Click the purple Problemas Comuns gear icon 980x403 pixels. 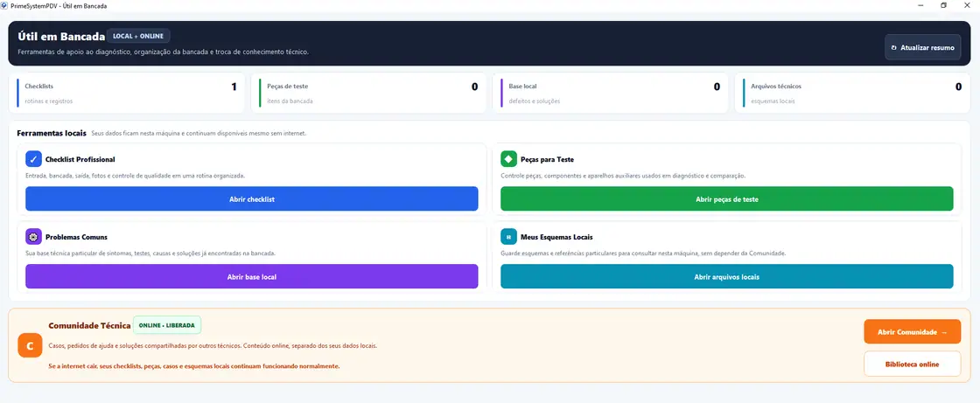click(34, 237)
